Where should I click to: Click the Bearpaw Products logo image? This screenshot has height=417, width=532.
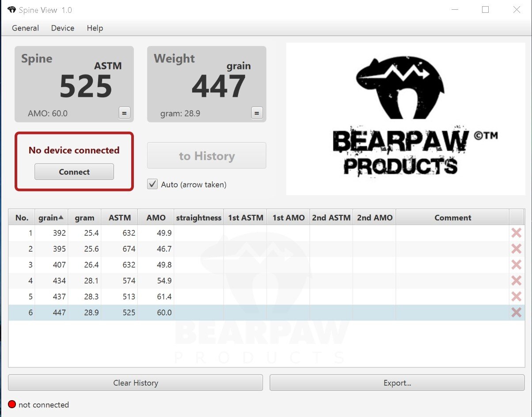click(406, 119)
